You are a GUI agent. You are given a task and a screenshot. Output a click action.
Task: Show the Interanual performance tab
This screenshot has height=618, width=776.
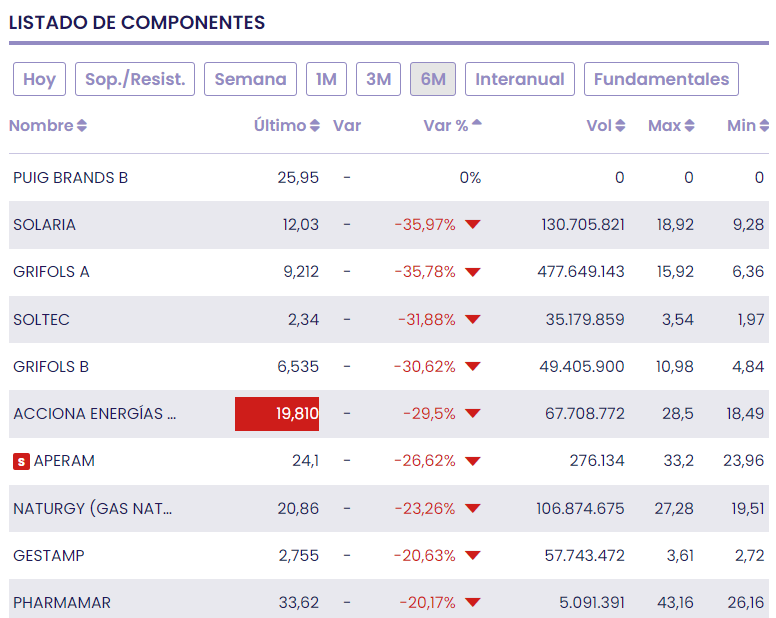click(x=520, y=79)
